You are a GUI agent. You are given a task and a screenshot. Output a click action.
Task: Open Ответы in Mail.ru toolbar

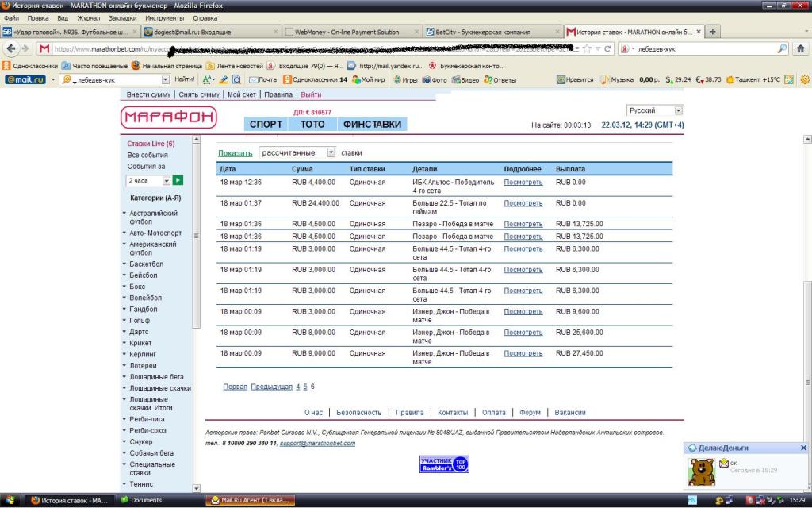coord(500,80)
